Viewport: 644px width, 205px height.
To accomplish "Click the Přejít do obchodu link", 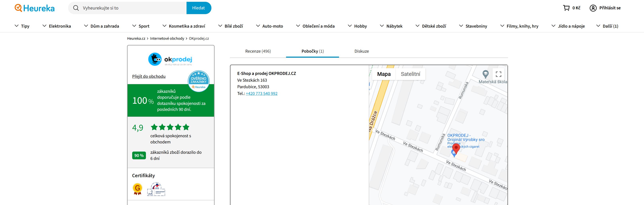I will click(149, 76).
